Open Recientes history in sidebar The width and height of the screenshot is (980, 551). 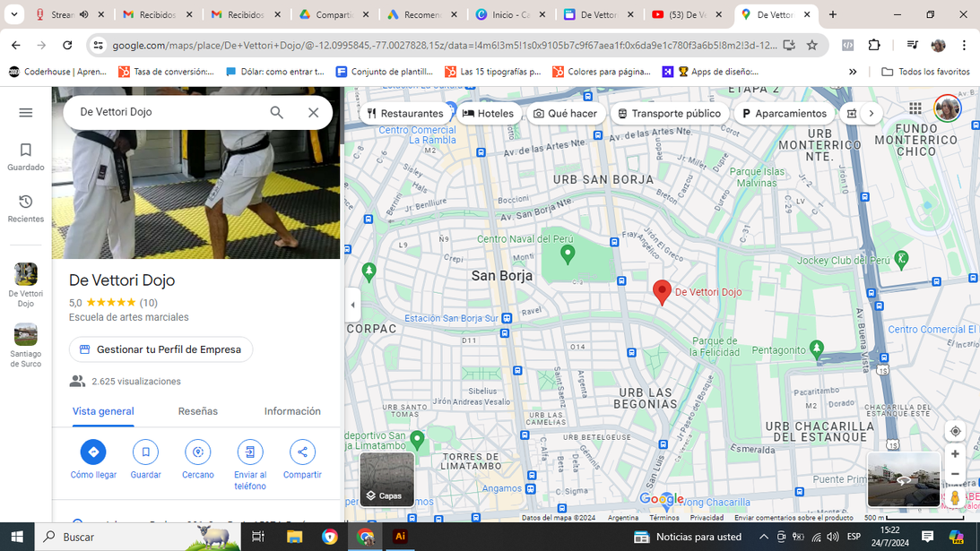point(26,209)
